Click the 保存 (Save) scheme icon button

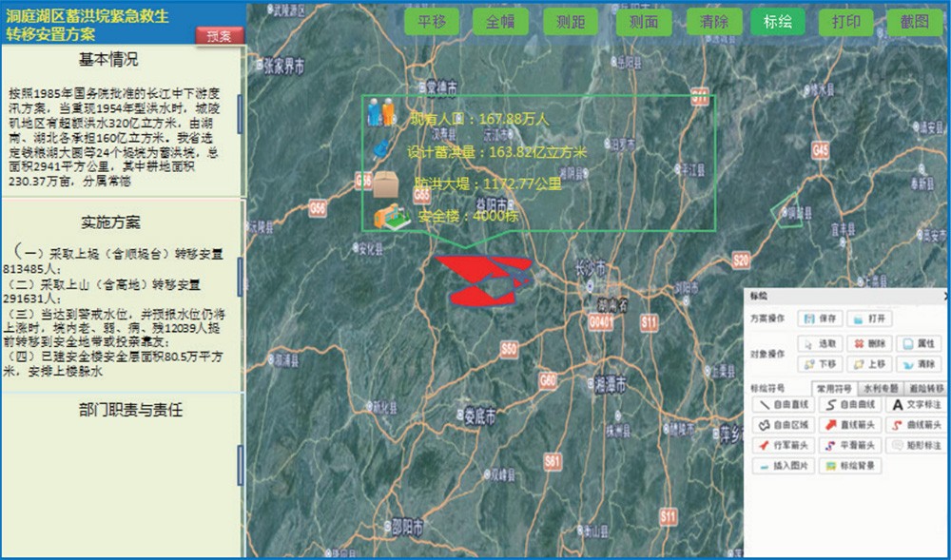point(821,319)
